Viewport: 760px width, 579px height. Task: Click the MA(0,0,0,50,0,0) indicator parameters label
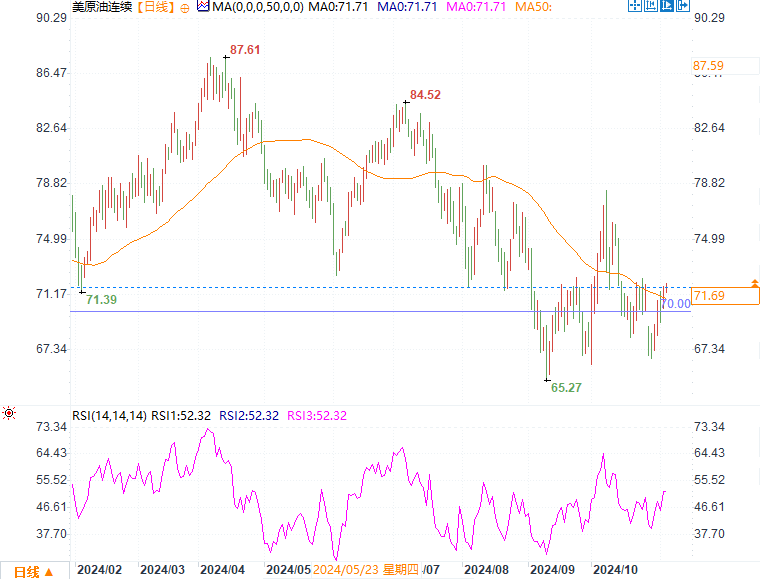point(258,7)
